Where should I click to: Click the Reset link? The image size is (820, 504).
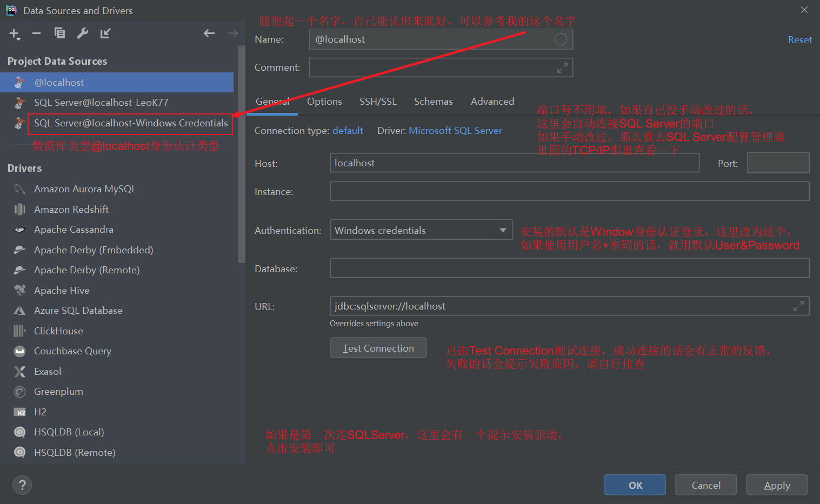point(800,40)
